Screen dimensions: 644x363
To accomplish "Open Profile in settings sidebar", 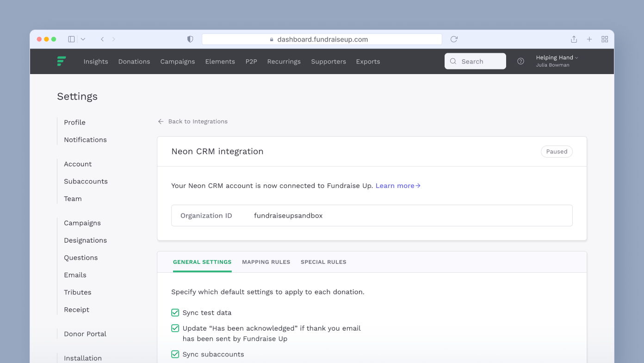I will [74, 122].
